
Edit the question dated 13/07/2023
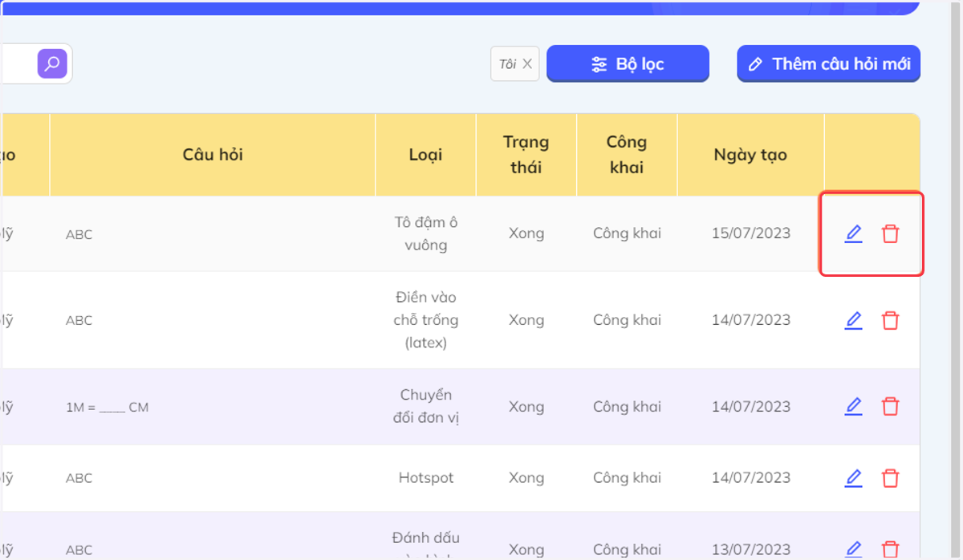[x=854, y=550]
